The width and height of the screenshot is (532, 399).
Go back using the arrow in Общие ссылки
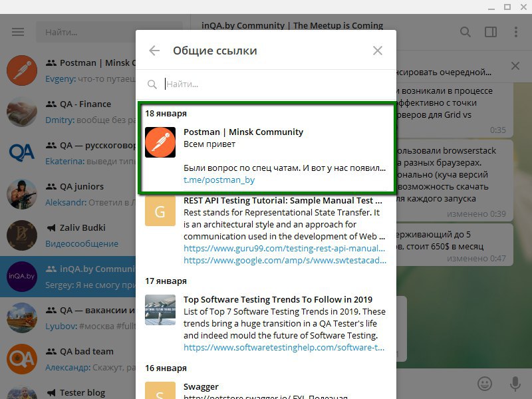pos(154,51)
